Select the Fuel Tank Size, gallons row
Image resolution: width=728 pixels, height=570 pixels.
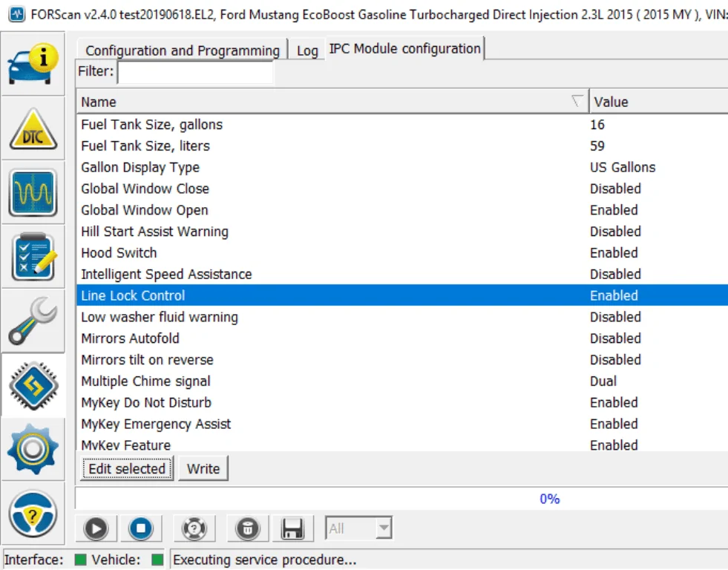tap(402, 125)
